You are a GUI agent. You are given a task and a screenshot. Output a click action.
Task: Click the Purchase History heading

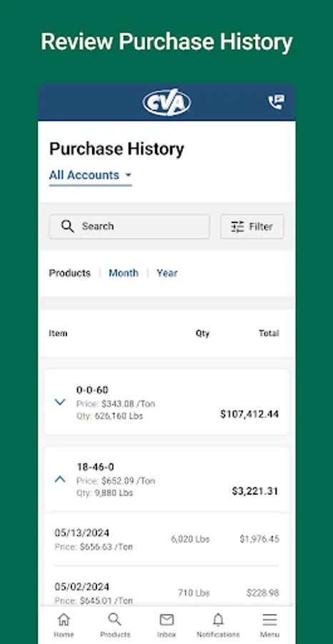pyautogui.click(x=116, y=149)
